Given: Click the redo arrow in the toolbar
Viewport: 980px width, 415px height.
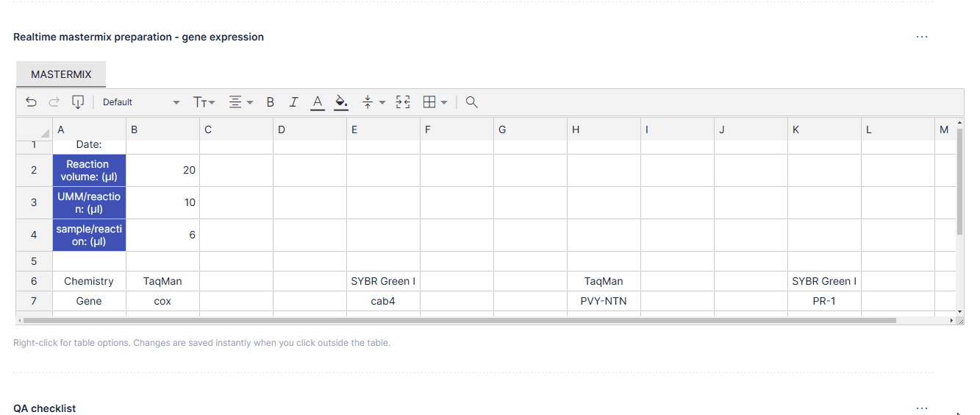Looking at the screenshot, I should click(x=54, y=102).
